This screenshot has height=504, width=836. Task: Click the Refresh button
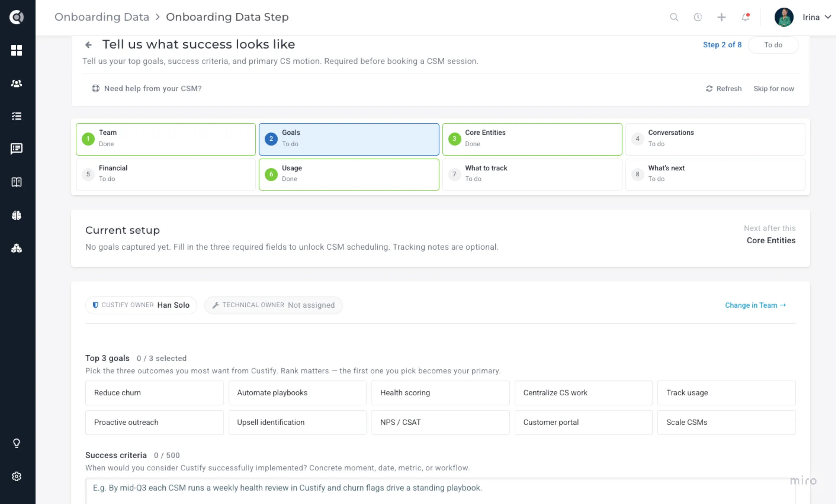click(x=724, y=89)
